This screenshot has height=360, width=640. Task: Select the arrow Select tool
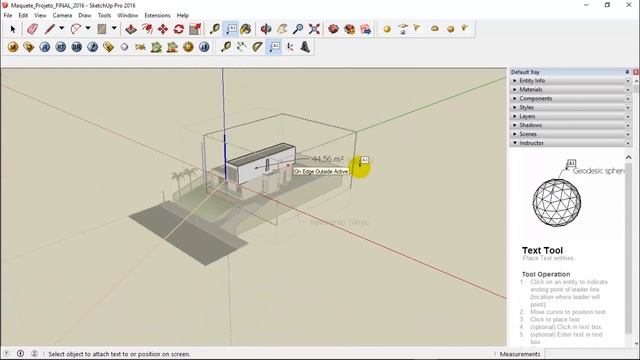[x=13, y=29]
